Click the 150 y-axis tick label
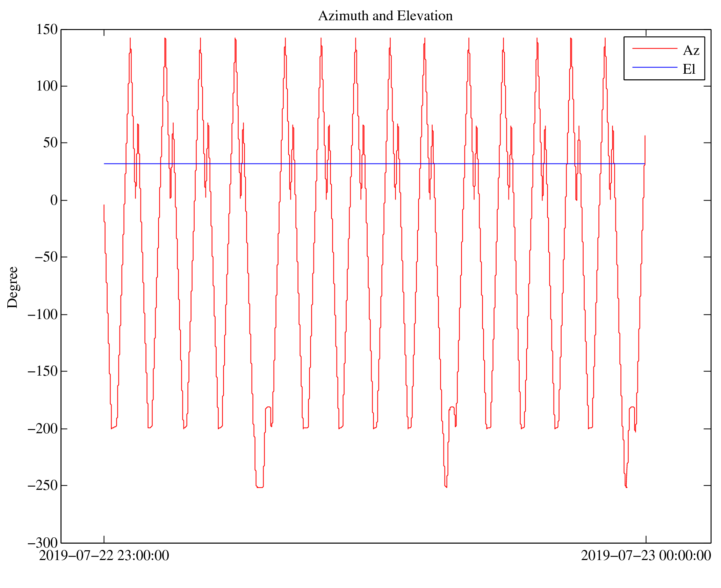 [x=47, y=30]
